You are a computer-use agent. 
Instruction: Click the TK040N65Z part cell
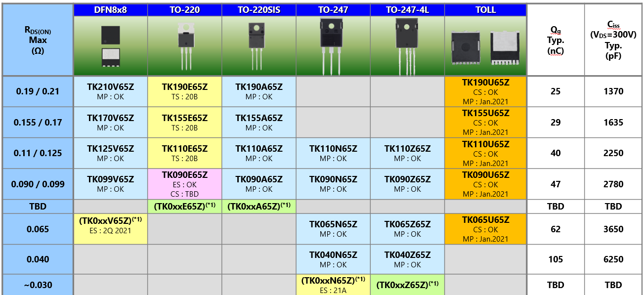[333, 259]
